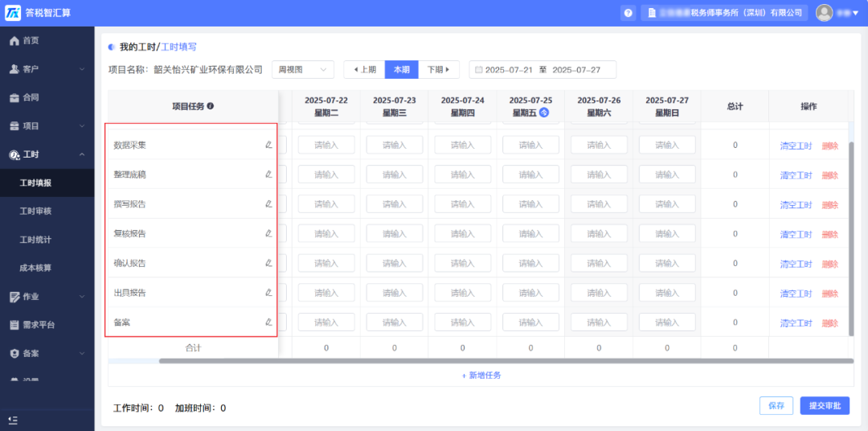Click the 合计 row label

193,348
